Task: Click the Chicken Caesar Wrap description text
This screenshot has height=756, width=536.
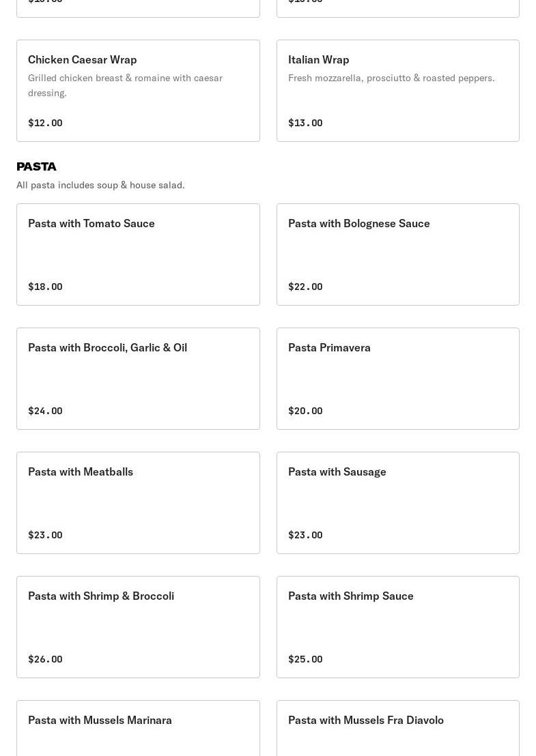Action: click(125, 85)
